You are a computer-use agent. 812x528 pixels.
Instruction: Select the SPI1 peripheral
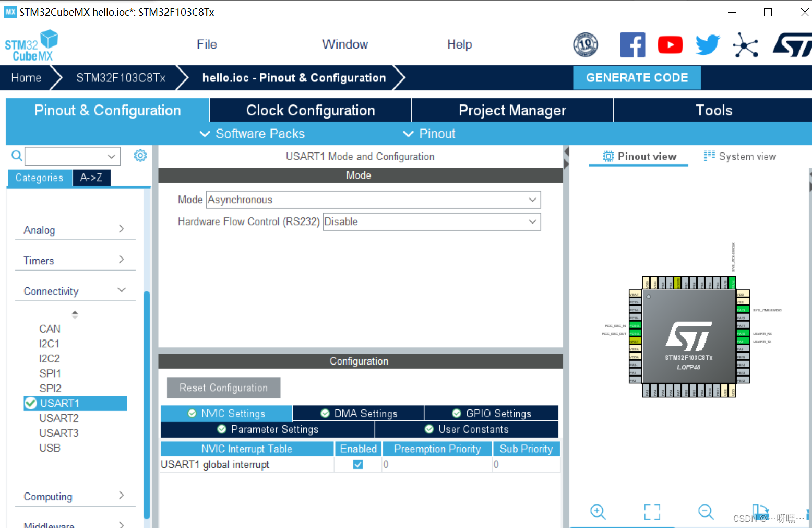coord(50,373)
